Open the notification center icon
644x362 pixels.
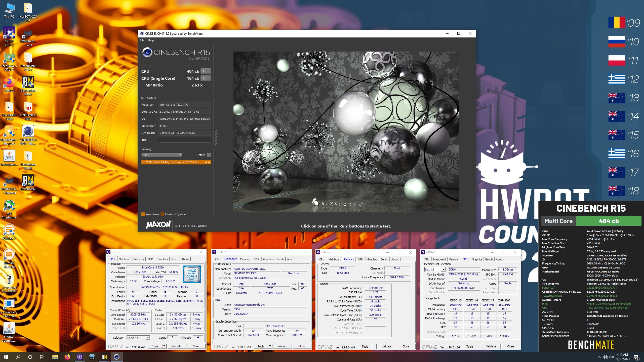coord(636,357)
